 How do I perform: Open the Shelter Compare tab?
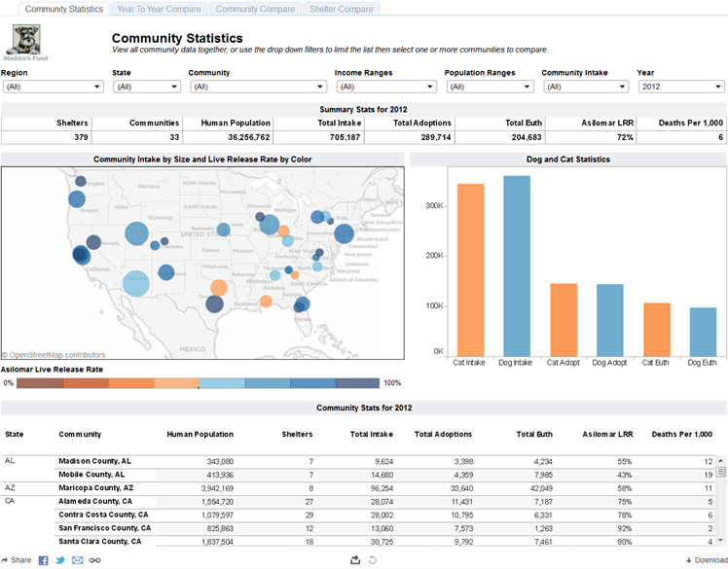[x=342, y=9]
